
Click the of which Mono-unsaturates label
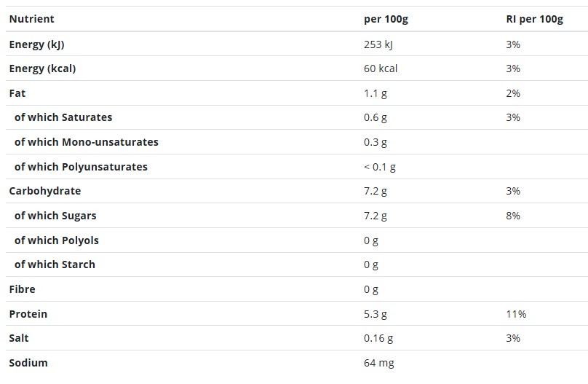[x=87, y=142]
